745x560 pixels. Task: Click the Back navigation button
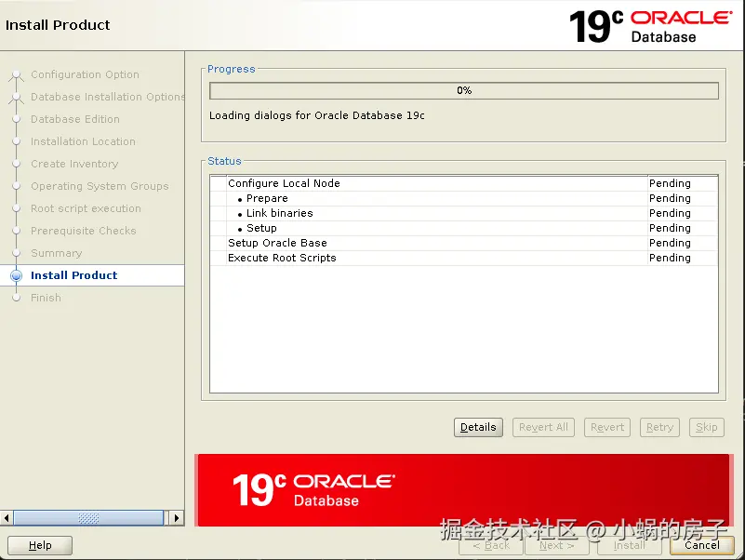[x=491, y=545]
